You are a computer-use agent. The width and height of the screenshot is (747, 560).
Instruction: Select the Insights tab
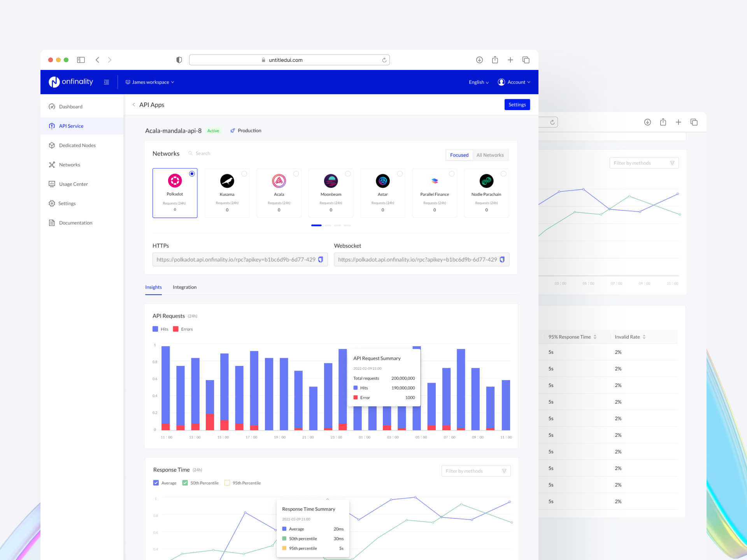point(153,287)
